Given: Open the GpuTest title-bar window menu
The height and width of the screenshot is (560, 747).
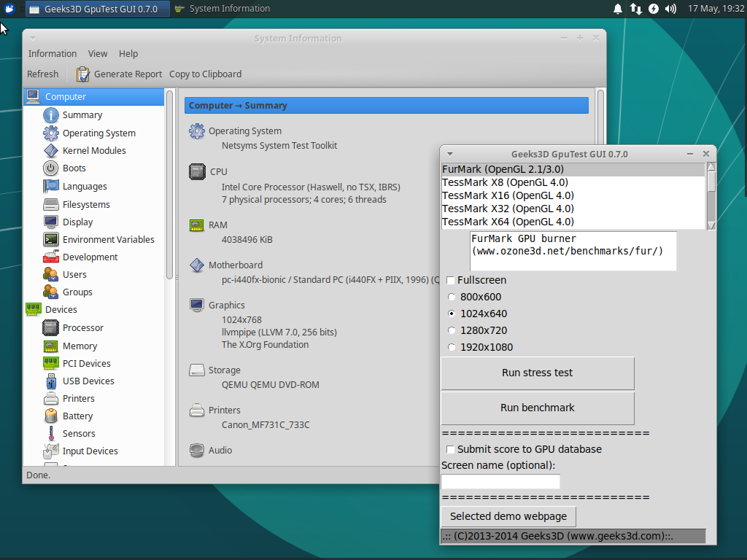Looking at the screenshot, I should pos(449,154).
